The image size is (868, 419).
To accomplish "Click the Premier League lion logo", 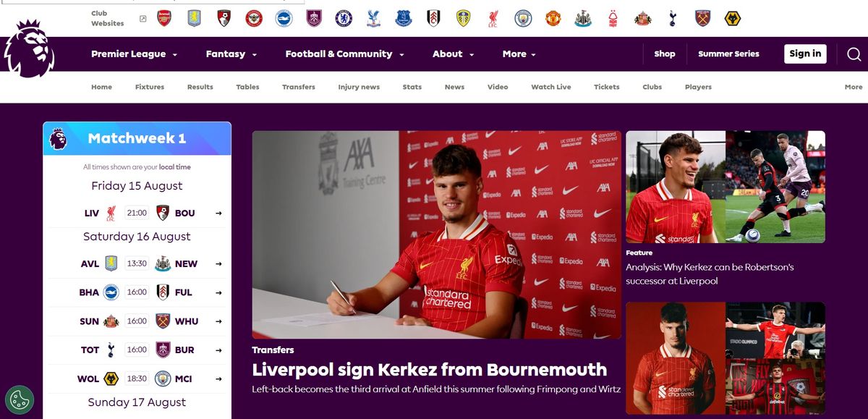I will (29, 48).
